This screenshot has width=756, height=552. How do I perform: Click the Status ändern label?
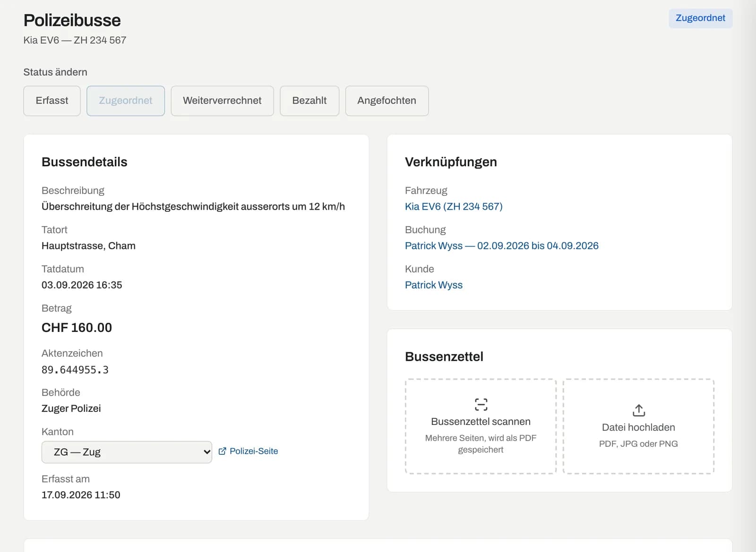[x=55, y=72]
